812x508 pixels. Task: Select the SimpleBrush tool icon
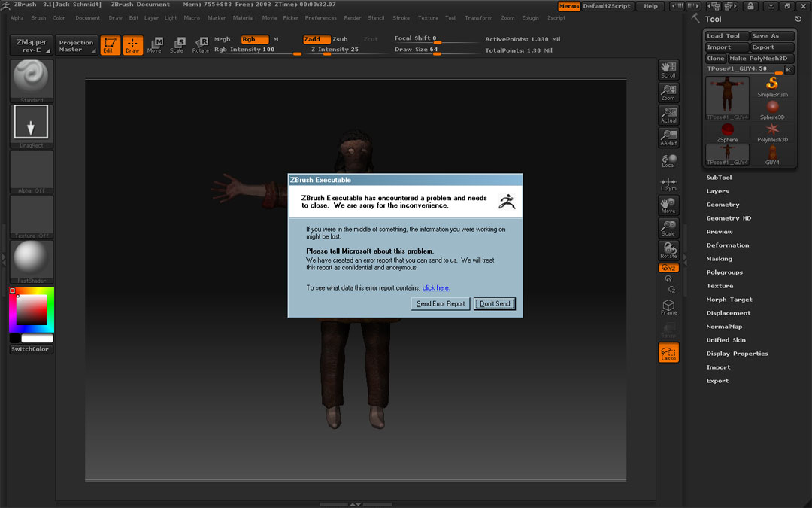click(773, 87)
